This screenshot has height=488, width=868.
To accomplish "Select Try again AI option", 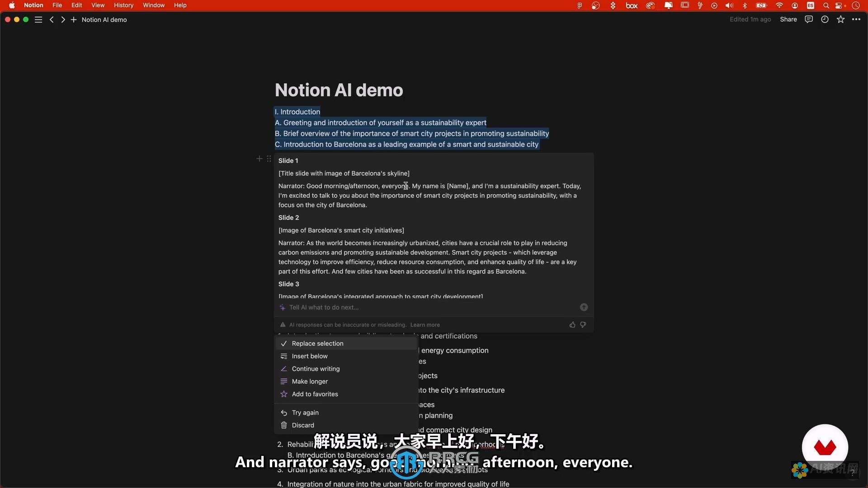I will click(305, 413).
